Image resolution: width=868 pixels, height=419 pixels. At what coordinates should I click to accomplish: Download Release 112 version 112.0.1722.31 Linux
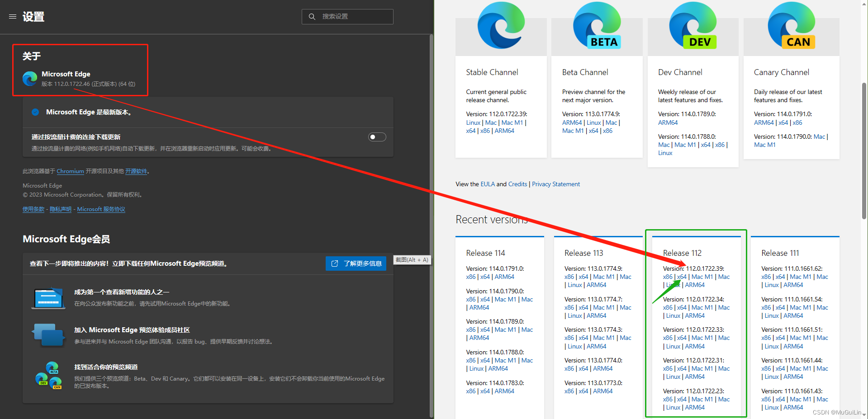pyautogui.click(x=673, y=377)
